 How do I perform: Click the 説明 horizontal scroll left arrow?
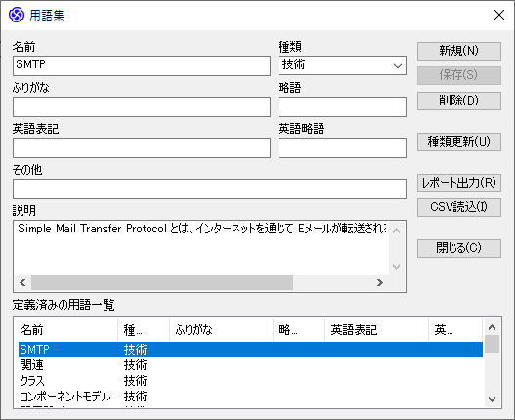[x=22, y=282]
